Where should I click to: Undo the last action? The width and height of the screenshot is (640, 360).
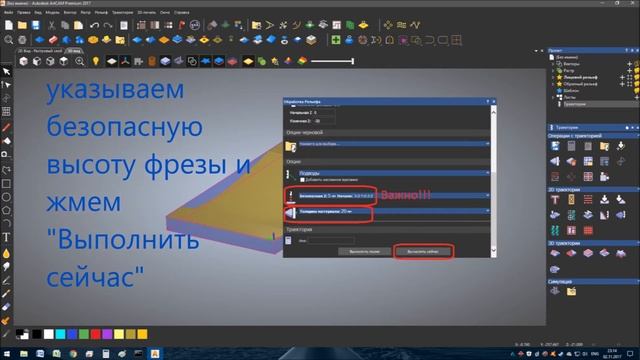pyautogui.click(x=94, y=25)
